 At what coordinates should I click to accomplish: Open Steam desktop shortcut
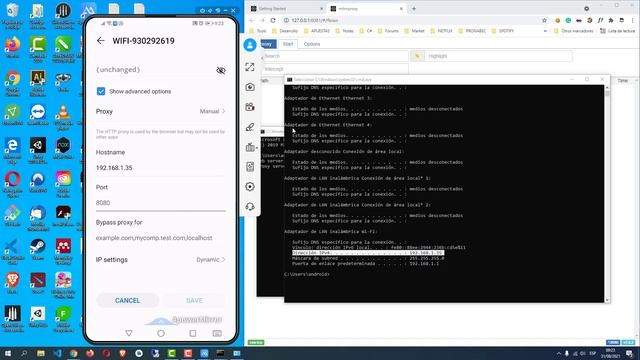[x=38, y=249]
